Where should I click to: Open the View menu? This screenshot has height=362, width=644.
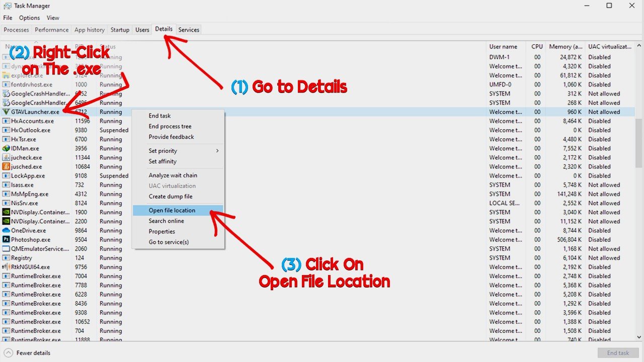[53, 18]
